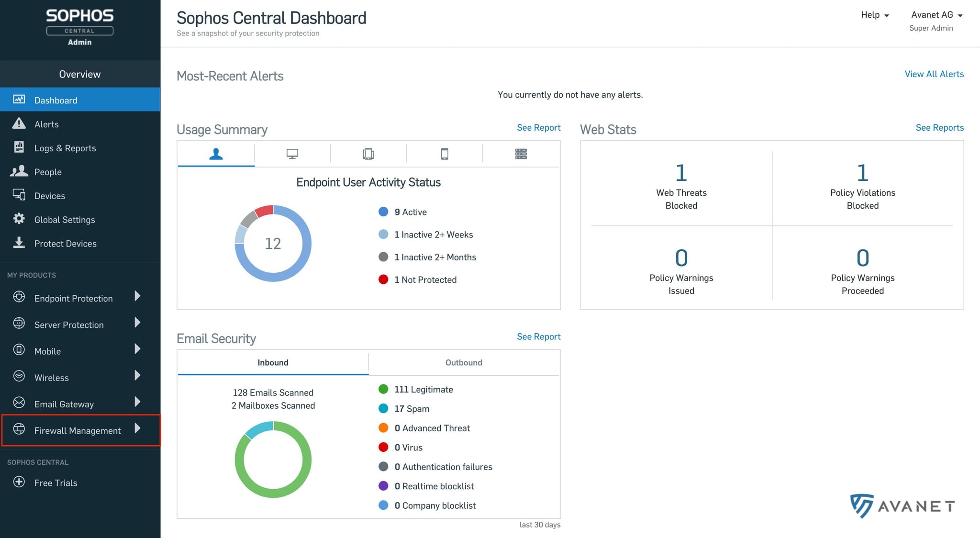The width and height of the screenshot is (980, 538).
Task: Click the Mobile product icon
Action: click(x=19, y=349)
